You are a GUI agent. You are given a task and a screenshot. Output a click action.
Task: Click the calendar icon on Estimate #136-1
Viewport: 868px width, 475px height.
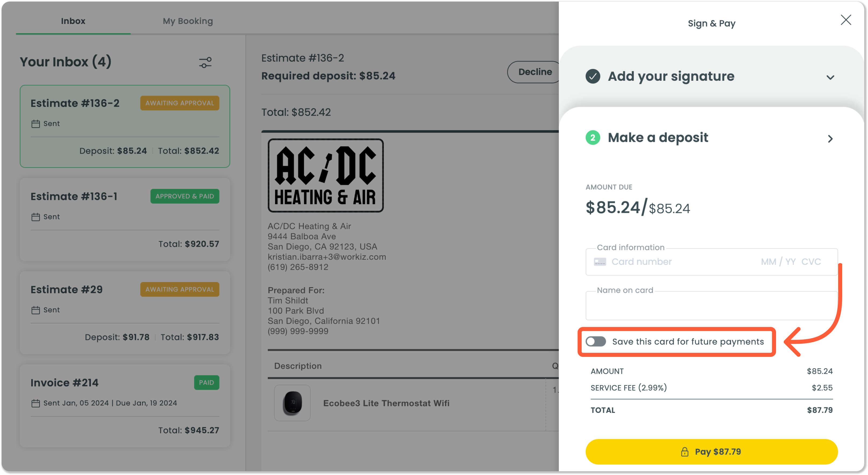click(35, 217)
